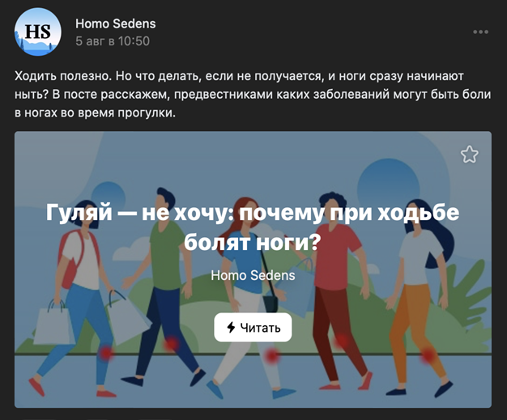The width and height of the screenshot is (507, 420).
Task: Open the post options three-dots menu
Action: point(480,32)
